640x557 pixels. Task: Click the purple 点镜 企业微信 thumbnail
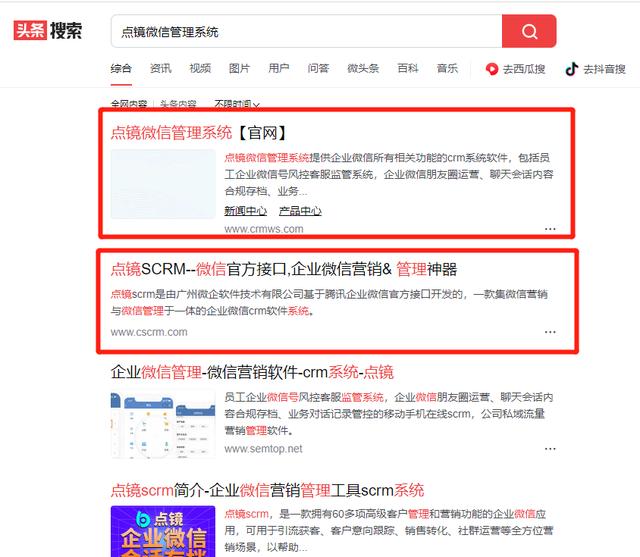pos(163,531)
